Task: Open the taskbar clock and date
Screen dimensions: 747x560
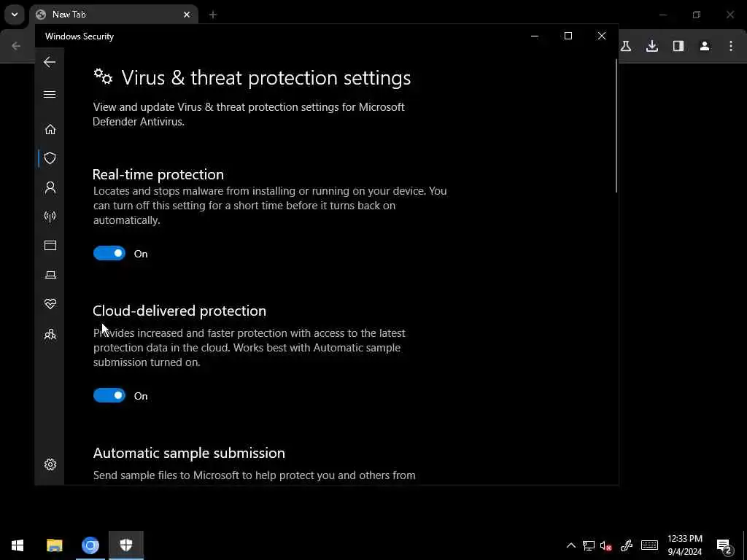Action: [684, 545]
